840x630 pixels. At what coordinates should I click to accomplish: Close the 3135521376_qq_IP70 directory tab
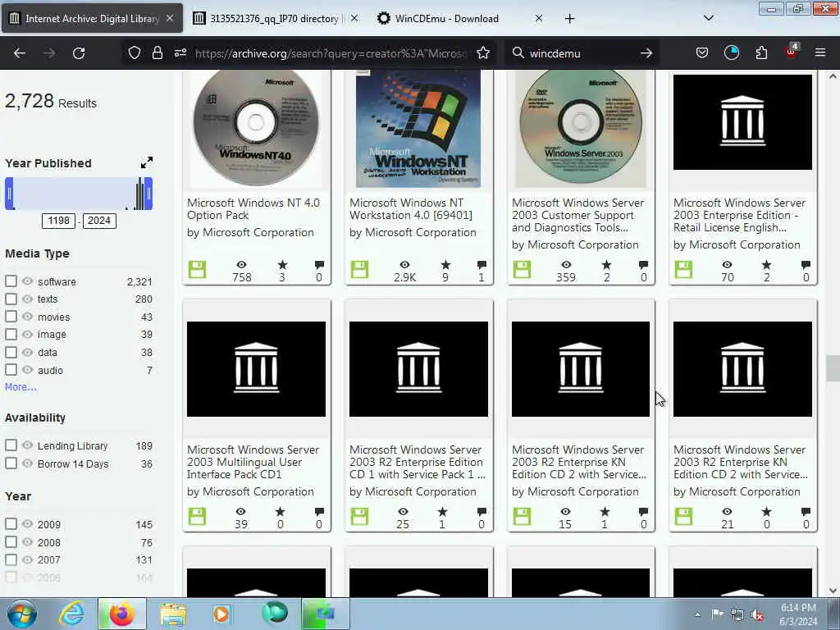point(354,18)
